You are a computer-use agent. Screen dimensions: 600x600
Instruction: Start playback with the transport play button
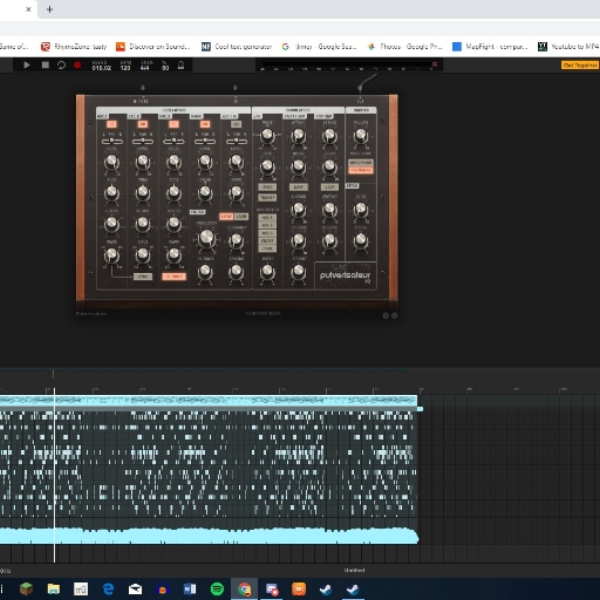(26, 65)
